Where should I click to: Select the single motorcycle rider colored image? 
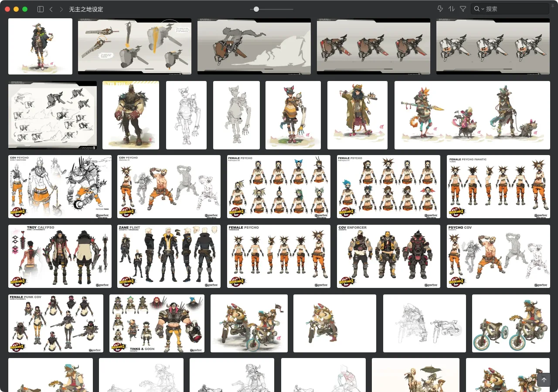335,323
